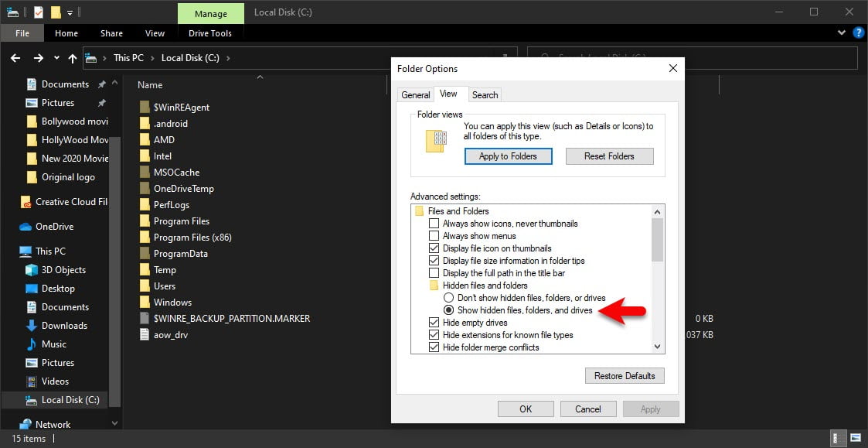Open the Drive Tools tab
Image resolution: width=868 pixels, height=448 pixels.
click(210, 33)
